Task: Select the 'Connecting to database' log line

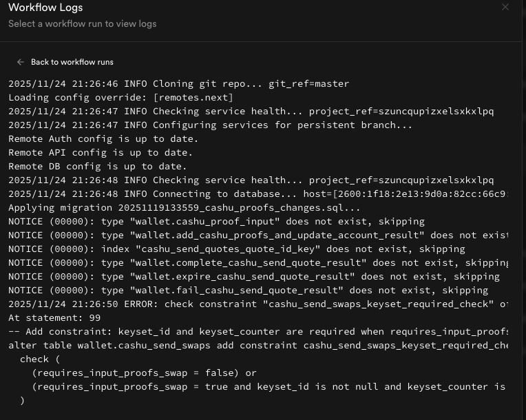Action: click(x=258, y=194)
